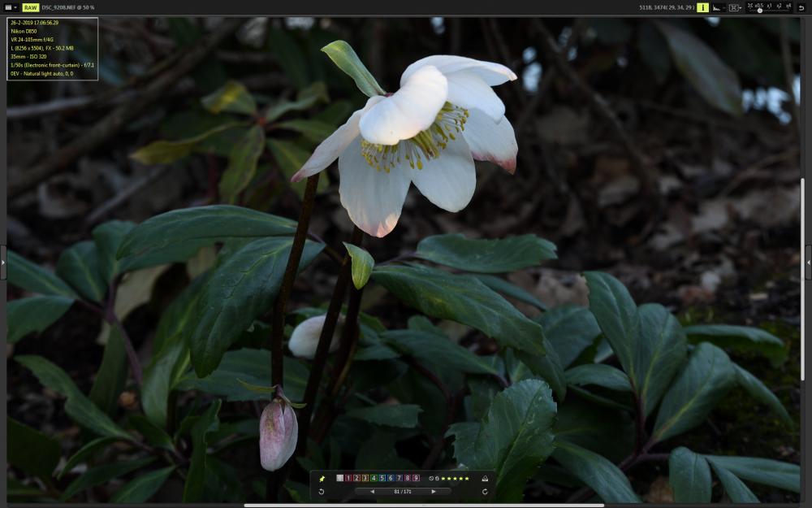812x508 pixels.
Task: Expand the left side panel
Action: (3, 263)
